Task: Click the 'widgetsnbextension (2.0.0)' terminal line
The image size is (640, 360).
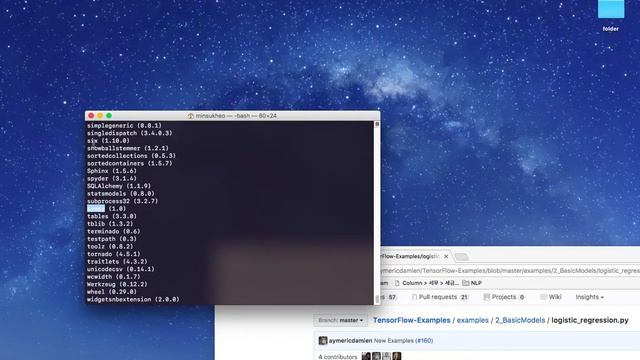Action: (133, 300)
